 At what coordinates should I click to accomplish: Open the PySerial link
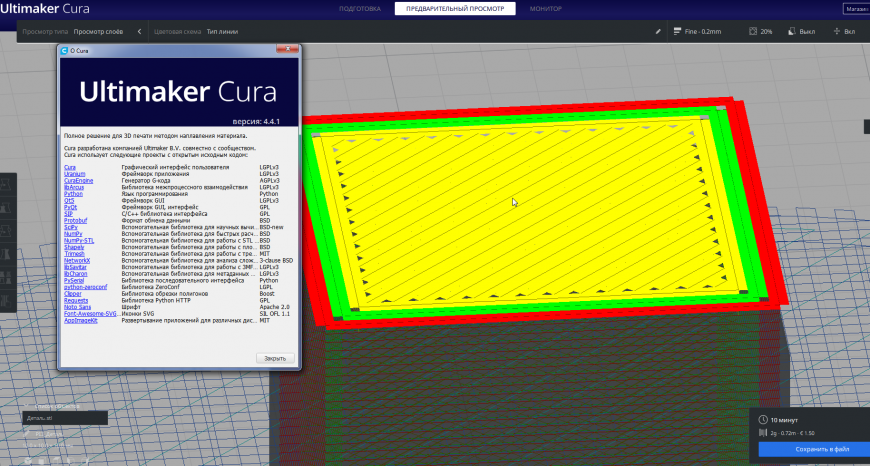coord(74,280)
